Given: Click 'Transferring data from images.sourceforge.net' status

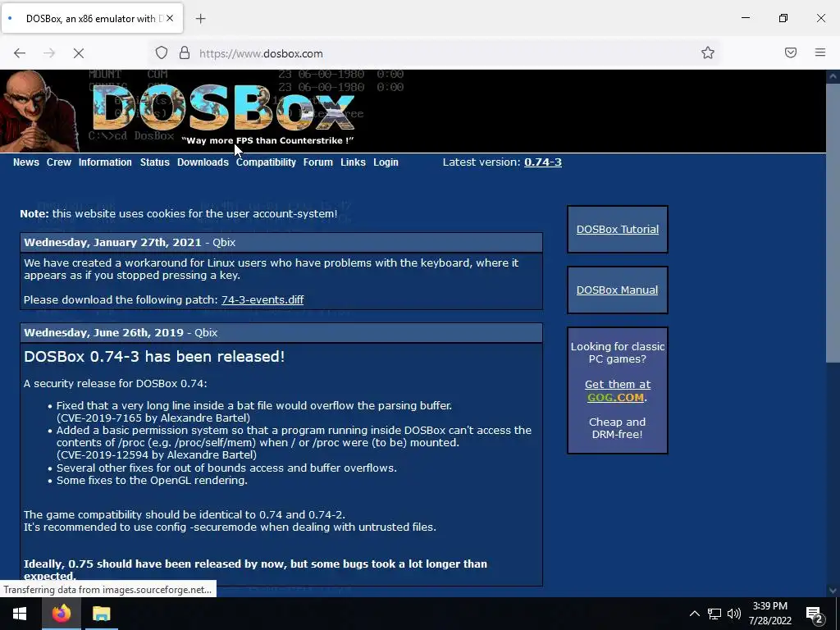Looking at the screenshot, I should (107, 590).
